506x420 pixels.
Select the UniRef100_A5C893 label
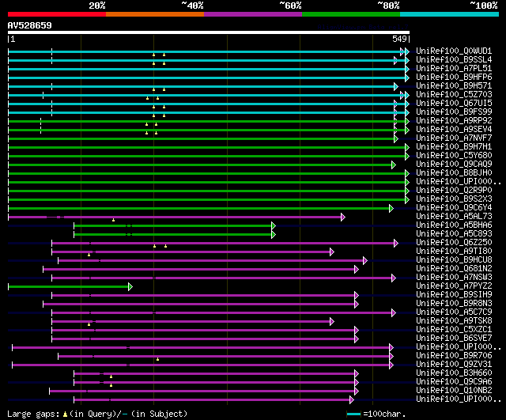pos(454,234)
